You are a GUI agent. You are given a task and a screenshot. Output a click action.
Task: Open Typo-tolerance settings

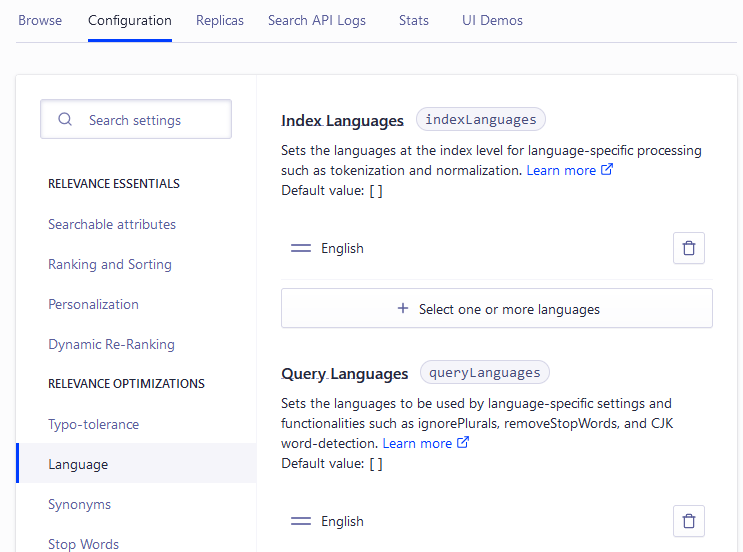point(93,425)
